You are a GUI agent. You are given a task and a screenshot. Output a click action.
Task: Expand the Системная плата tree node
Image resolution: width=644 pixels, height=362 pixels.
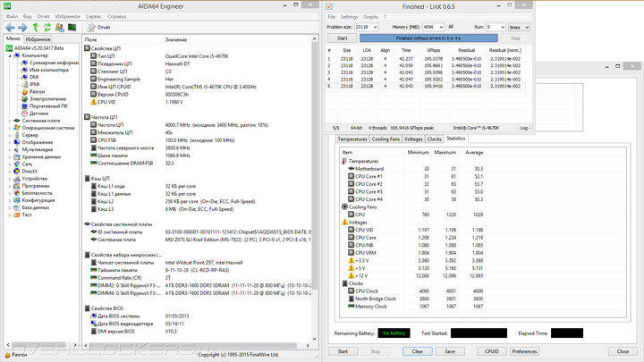click(x=10, y=121)
